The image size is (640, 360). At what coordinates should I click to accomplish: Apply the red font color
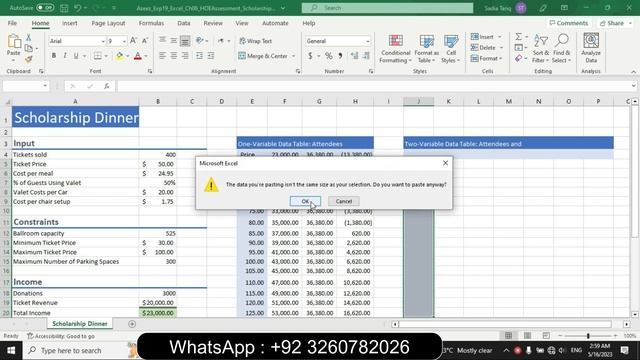click(x=138, y=56)
